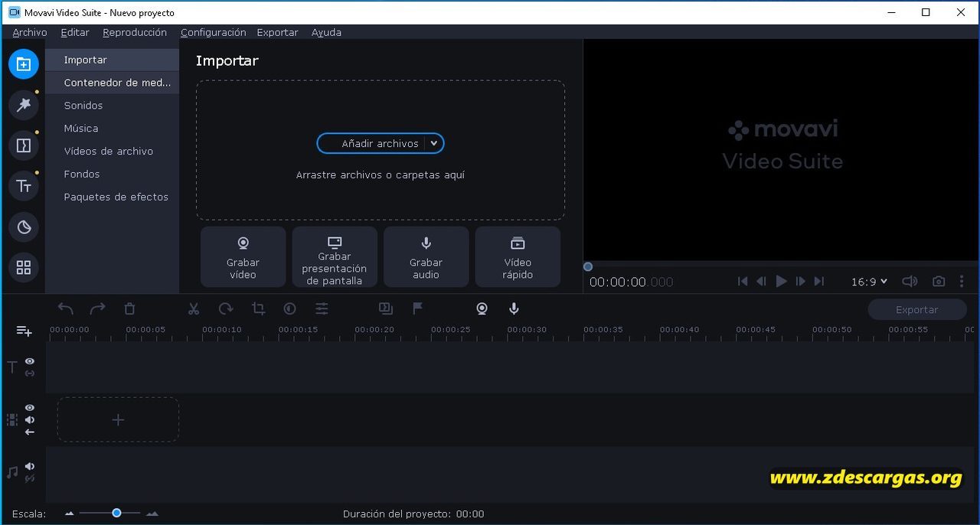Take a snapshot with the camera icon
This screenshot has height=525, width=980.
coord(939,281)
